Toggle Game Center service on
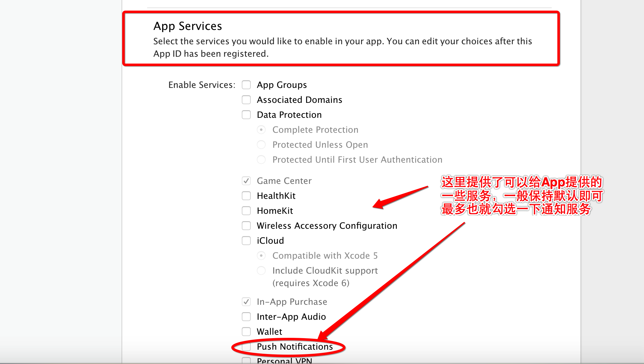Image resolution: width=644 pixels, height=364 pixels. pyautogui.click(x=246, y=180)
